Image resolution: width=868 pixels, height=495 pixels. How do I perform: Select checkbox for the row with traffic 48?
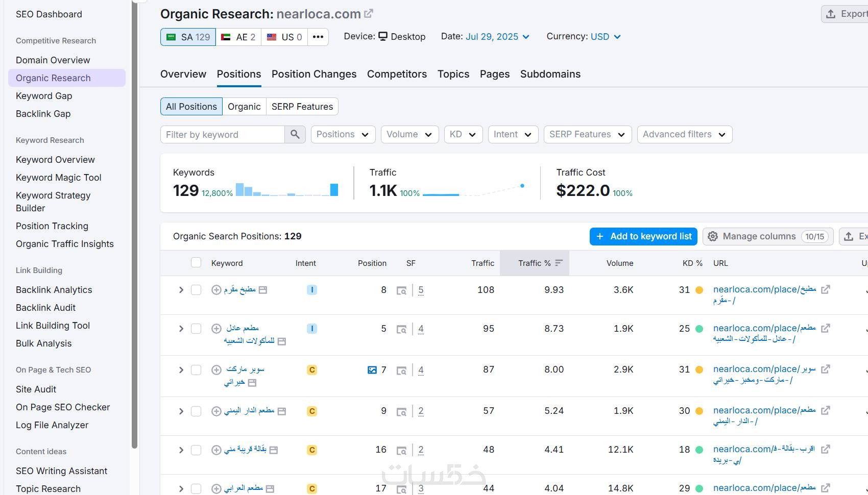[x=196, y=450]
